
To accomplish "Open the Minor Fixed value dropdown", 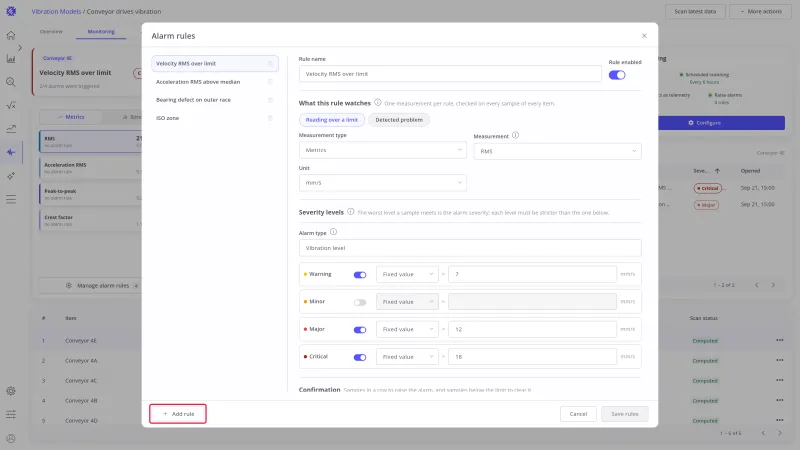I will pos(407,302).
